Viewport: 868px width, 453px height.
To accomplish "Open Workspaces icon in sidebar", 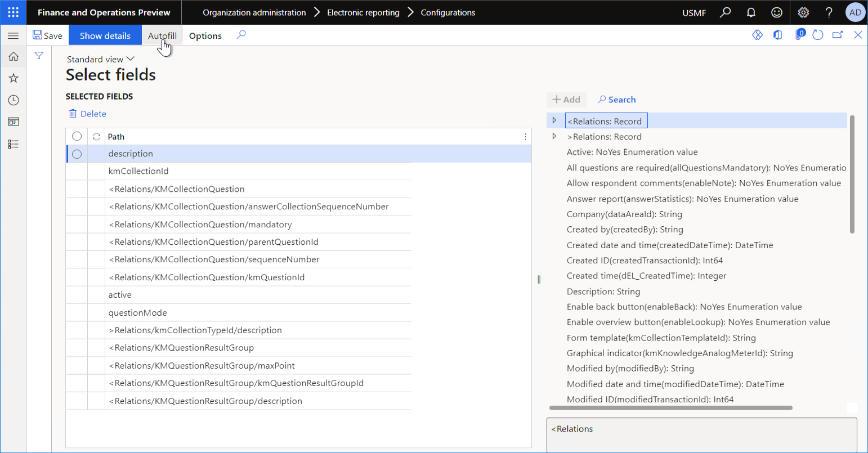I will 14,122.
